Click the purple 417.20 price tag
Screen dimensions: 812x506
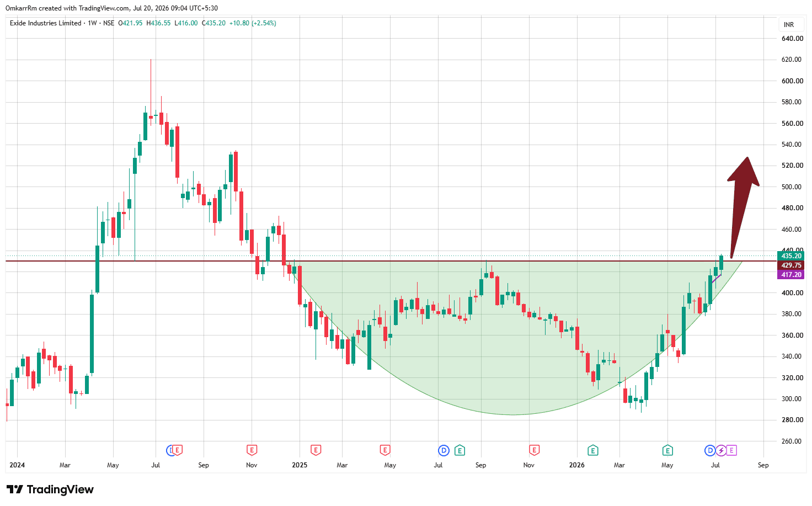pos(790,275)
